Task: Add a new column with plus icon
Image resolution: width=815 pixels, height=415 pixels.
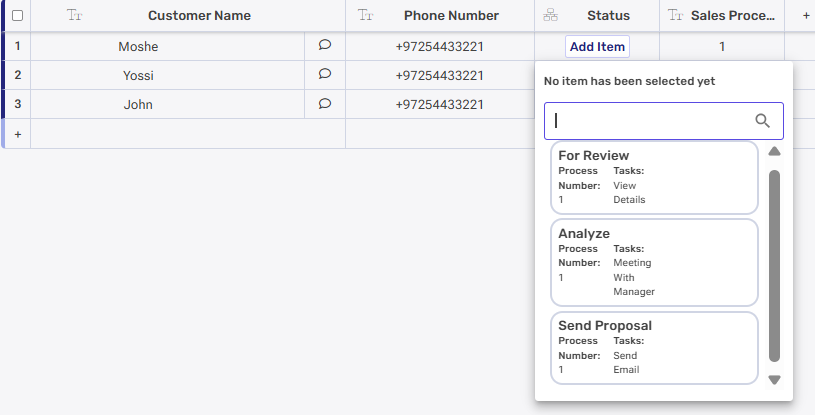Action: [806, 16]
